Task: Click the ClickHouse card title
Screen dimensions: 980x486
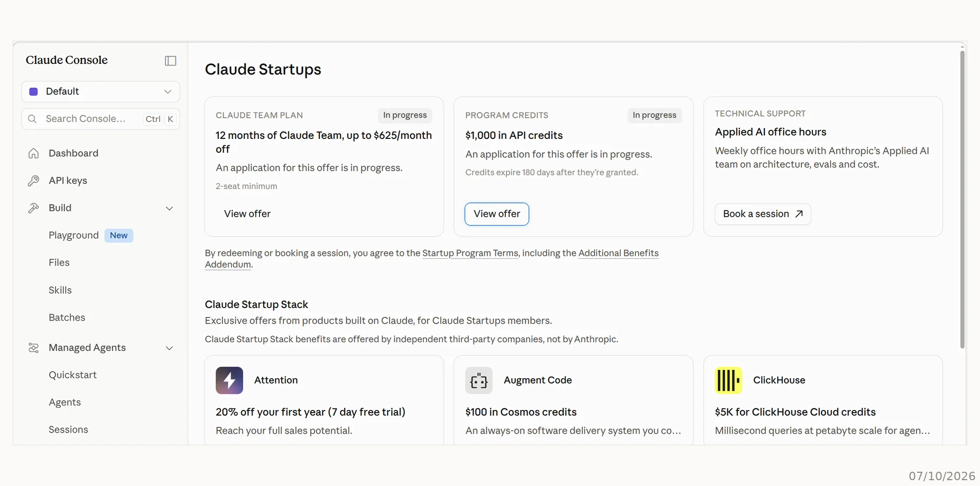Action: pos(779,380)
